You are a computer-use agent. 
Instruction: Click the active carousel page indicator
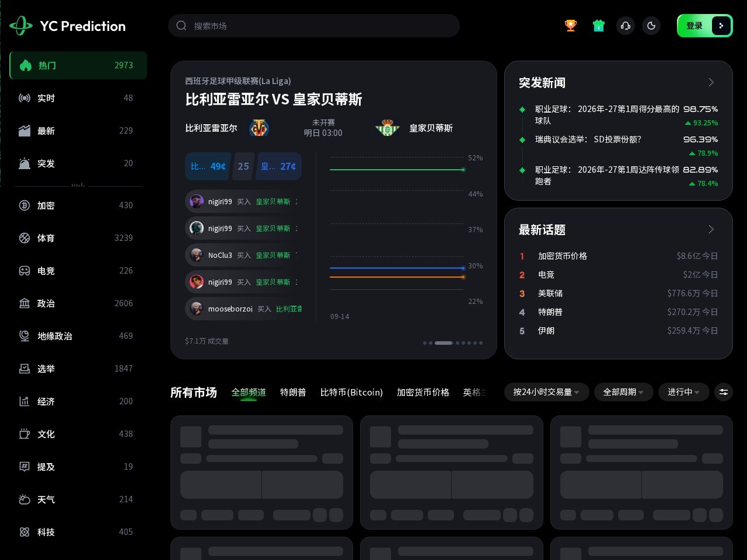pos(444,343)
